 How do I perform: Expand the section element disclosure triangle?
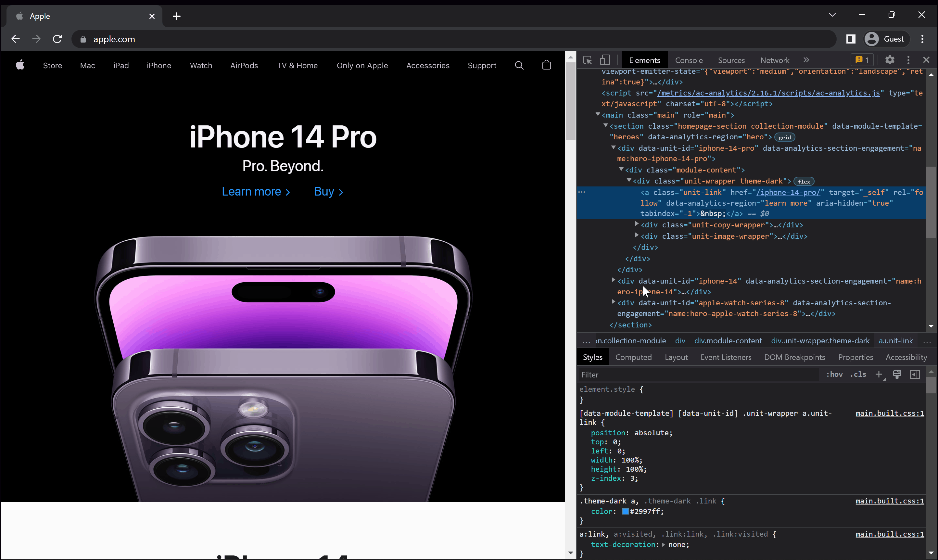point(605,126)
